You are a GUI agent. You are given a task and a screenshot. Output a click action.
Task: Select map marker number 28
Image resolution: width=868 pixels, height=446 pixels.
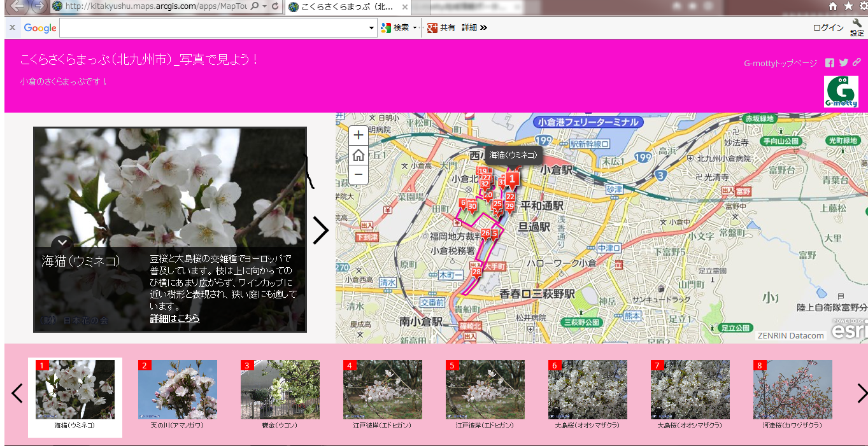pos(476,272)
